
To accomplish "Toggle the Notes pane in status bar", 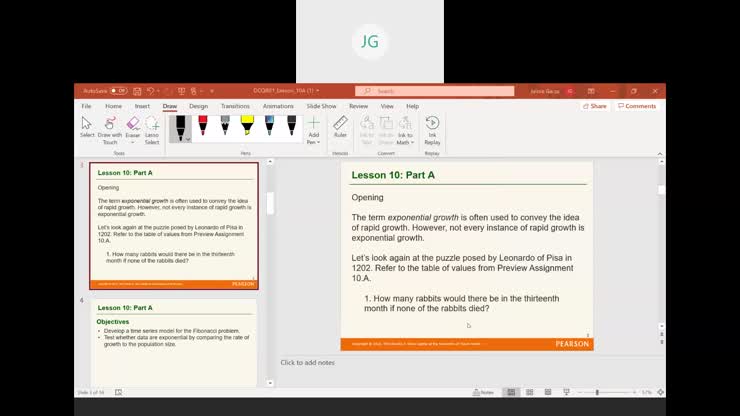I will coord(483,392).
